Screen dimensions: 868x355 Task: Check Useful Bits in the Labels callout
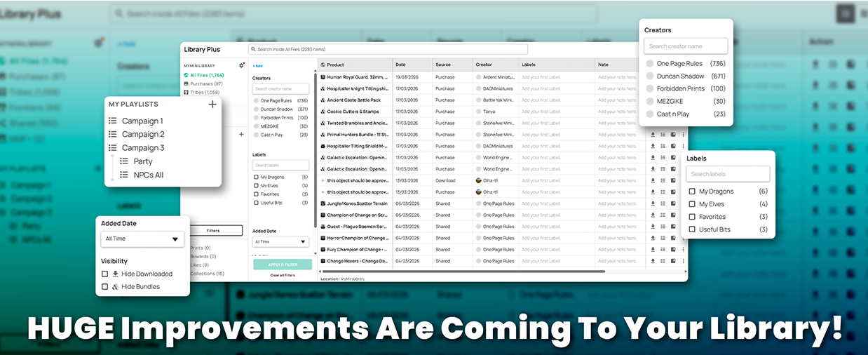point(692,229)
